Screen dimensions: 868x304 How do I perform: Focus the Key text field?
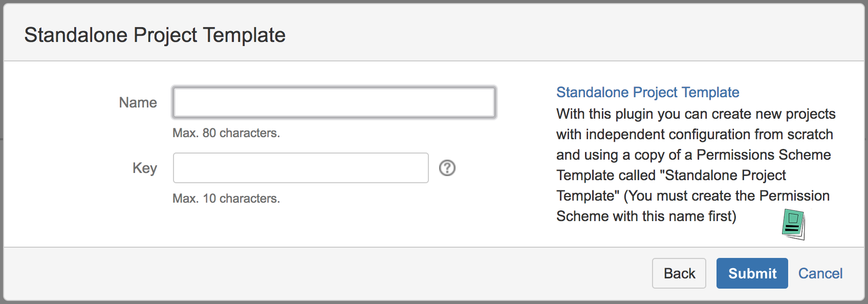coord(300,168)
